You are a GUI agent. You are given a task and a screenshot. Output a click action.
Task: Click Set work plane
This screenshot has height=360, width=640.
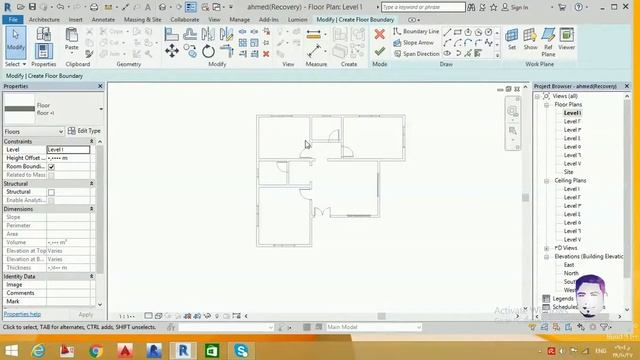511,39
